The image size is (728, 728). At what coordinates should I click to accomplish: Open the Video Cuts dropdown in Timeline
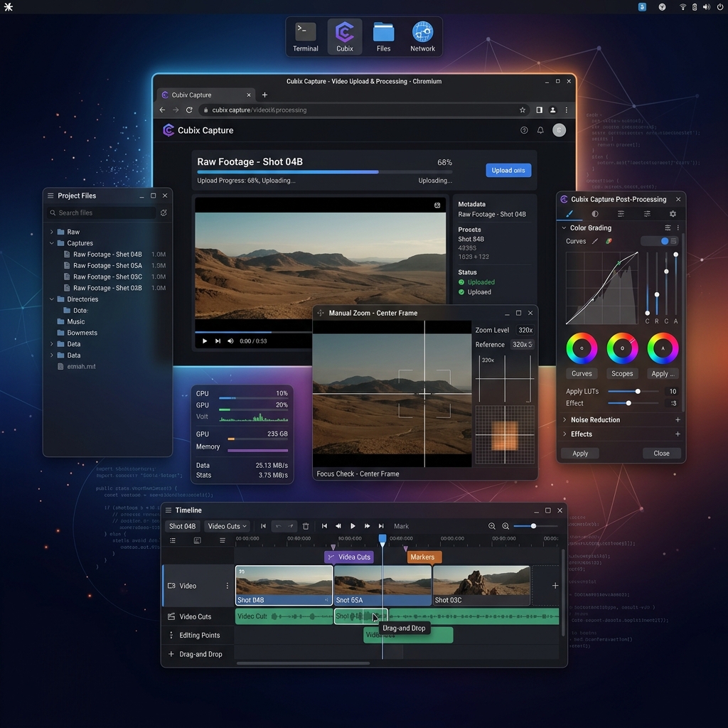227,526
